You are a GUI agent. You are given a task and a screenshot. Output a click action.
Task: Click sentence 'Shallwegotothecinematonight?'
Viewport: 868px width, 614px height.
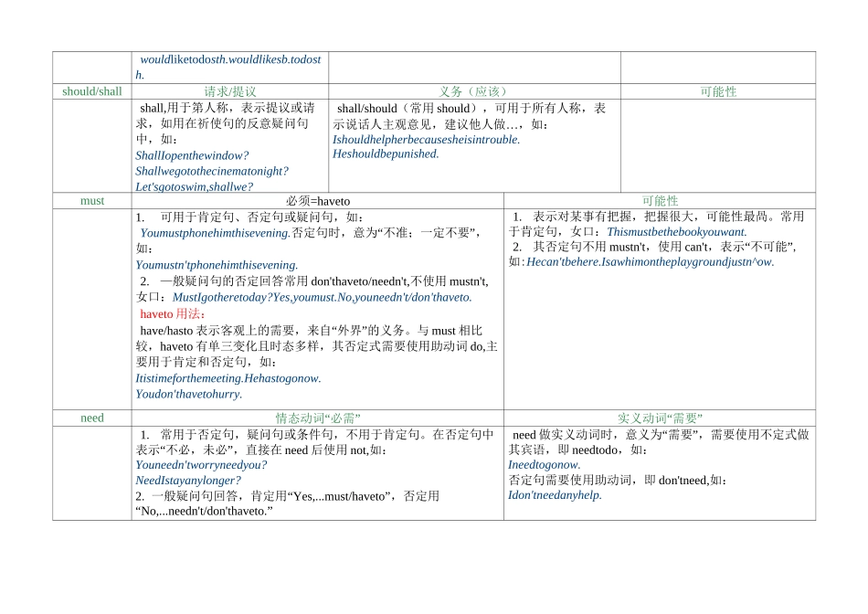212,171
